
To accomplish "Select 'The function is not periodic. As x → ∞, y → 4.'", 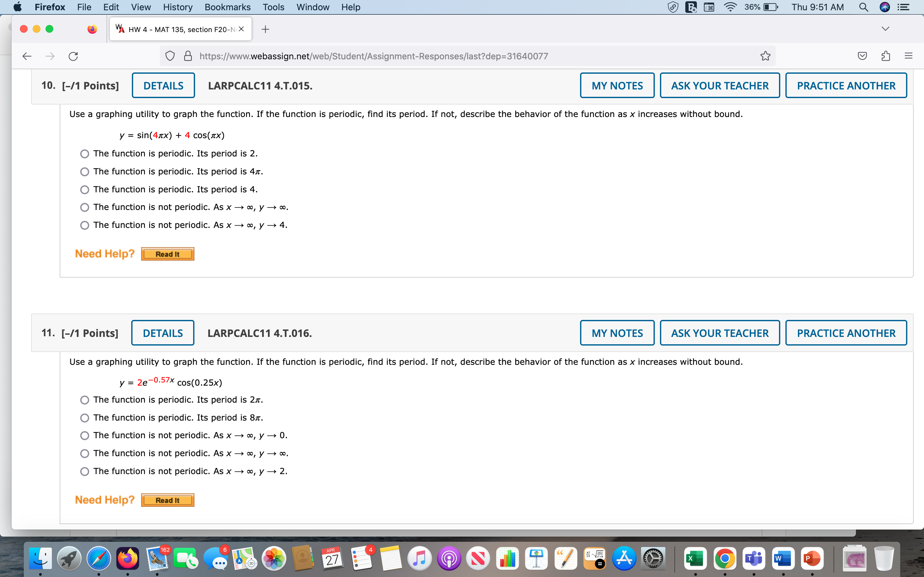I will point(85,225).
